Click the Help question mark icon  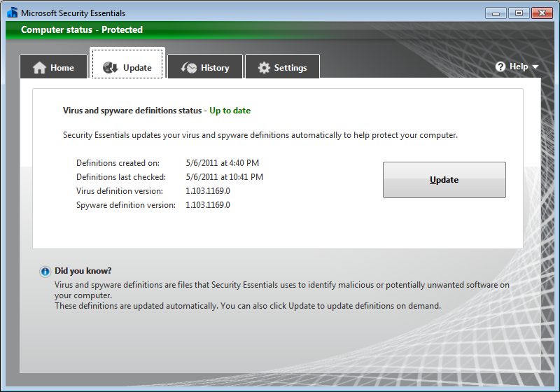500,66
